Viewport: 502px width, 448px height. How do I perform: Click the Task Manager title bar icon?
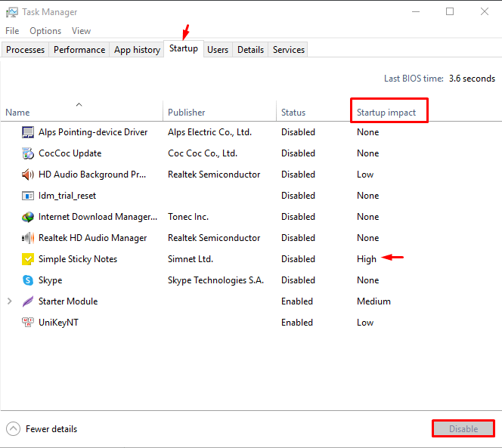[x=12, y=12]
